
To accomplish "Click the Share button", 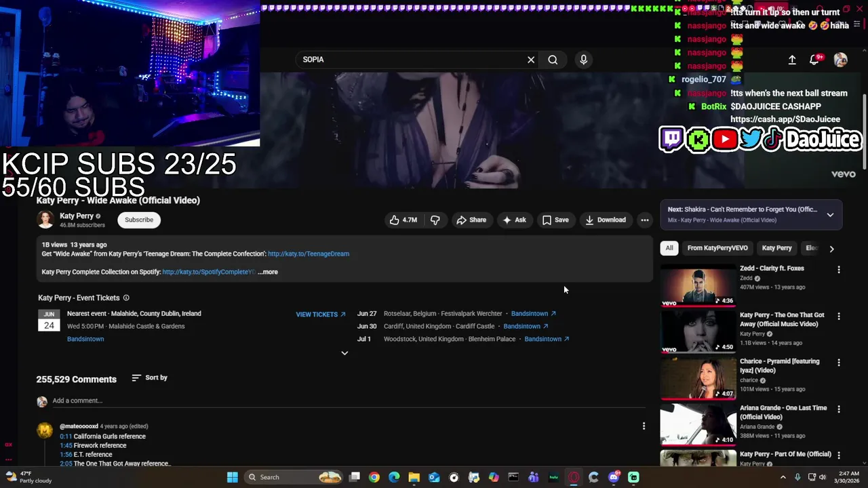I will tap(471, 220).
